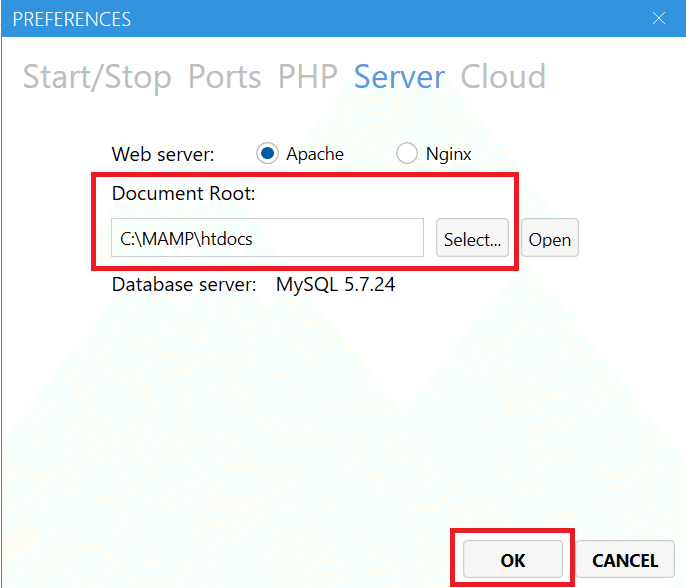Select the Server tab
686x588 pixels.
click(x=399, y=77)
